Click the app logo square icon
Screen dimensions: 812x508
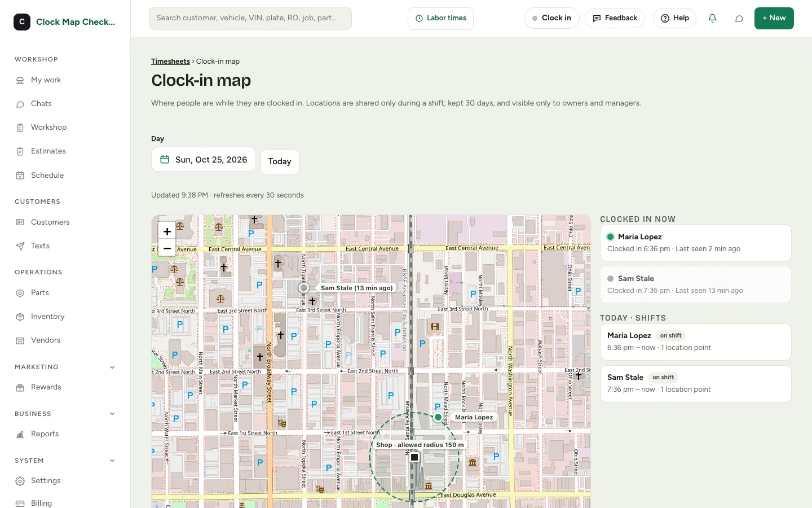[22, 22]
